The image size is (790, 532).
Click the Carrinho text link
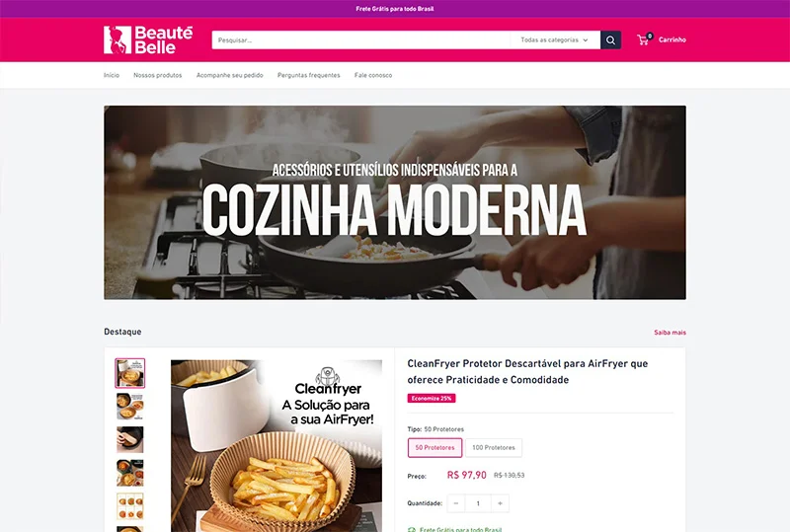(x=672, y=39)
